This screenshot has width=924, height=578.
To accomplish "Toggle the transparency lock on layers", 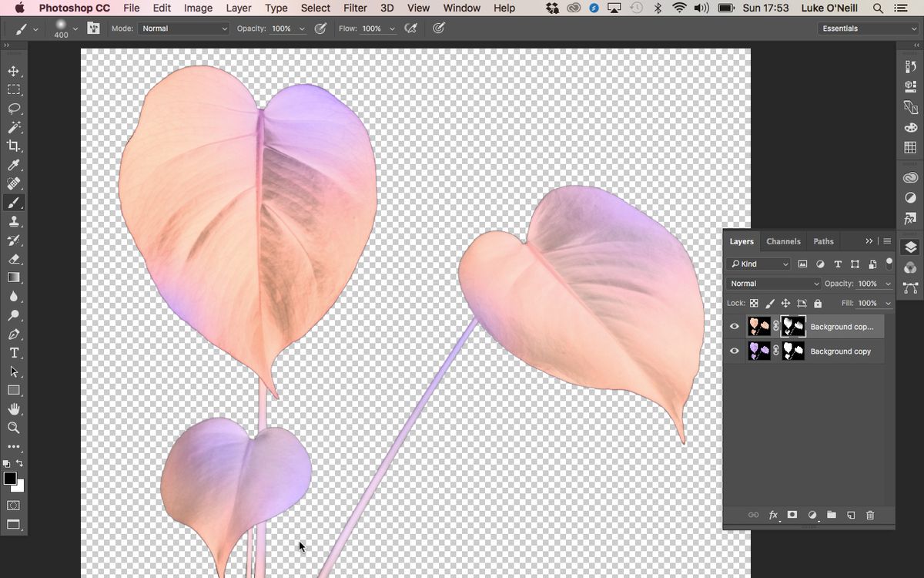I will [x=753, y=303].
